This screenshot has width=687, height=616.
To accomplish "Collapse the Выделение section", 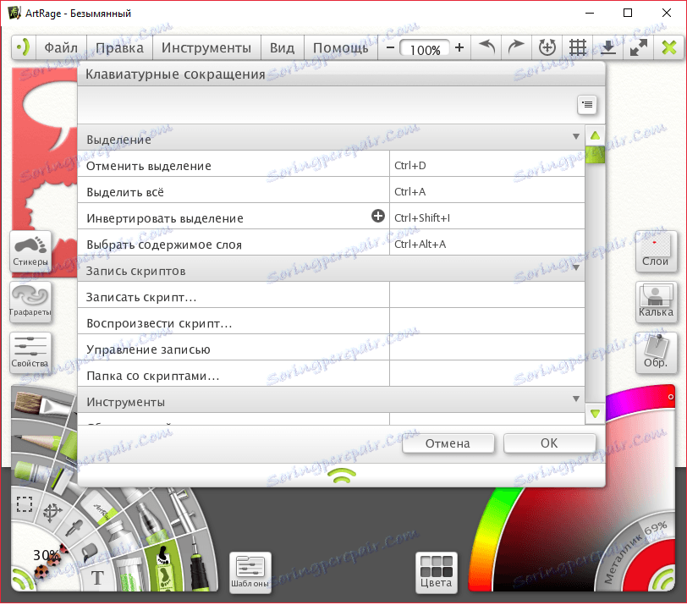I will (575, 137).
